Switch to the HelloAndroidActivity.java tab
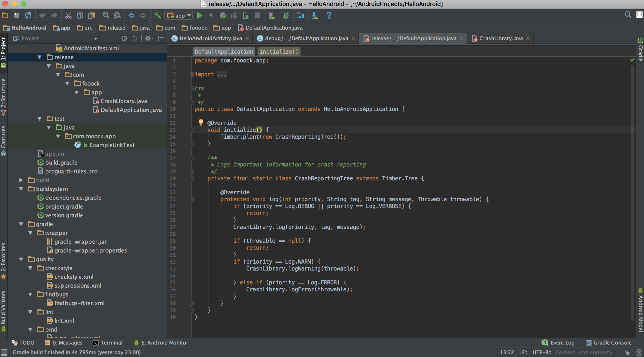Image resolution: width=644 pixels, height=357 pixels. 210,38
